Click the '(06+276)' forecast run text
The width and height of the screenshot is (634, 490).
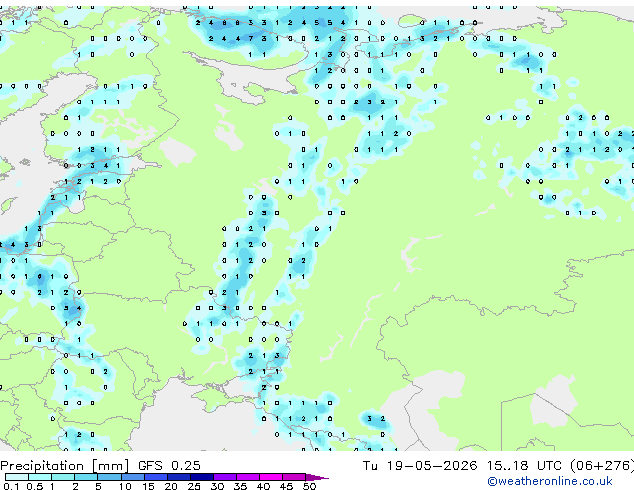coord(602,466)
